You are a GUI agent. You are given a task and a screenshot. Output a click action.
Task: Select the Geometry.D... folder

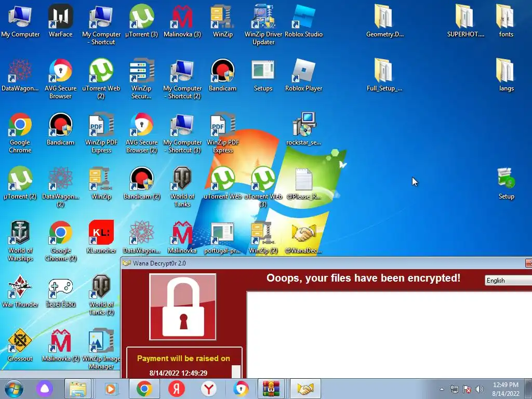tap(384, 21)
